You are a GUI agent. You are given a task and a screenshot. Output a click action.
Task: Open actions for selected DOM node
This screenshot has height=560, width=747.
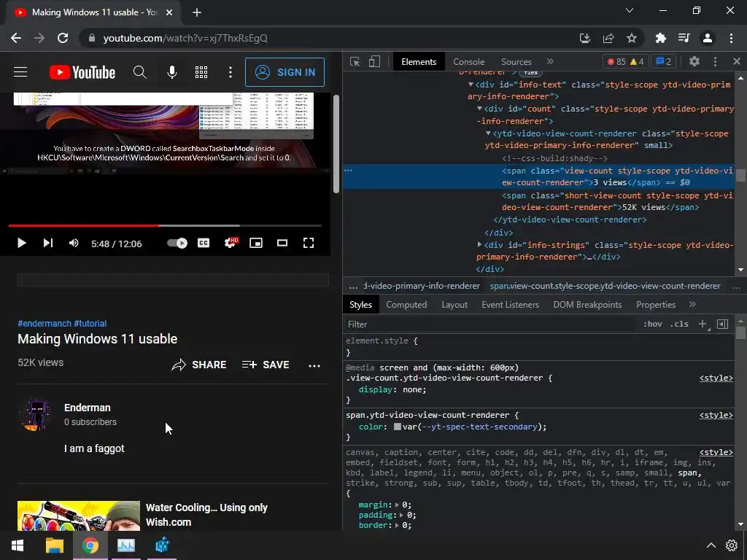[348, 171]
